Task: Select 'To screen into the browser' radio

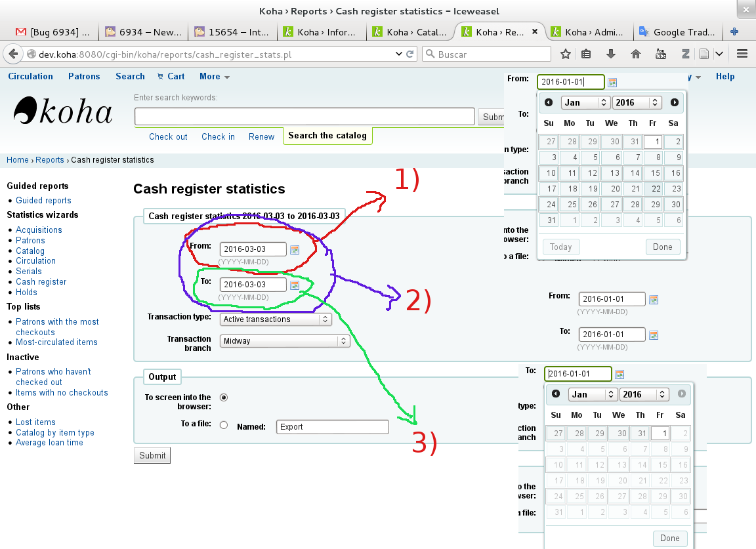Action: click(224, 397)
